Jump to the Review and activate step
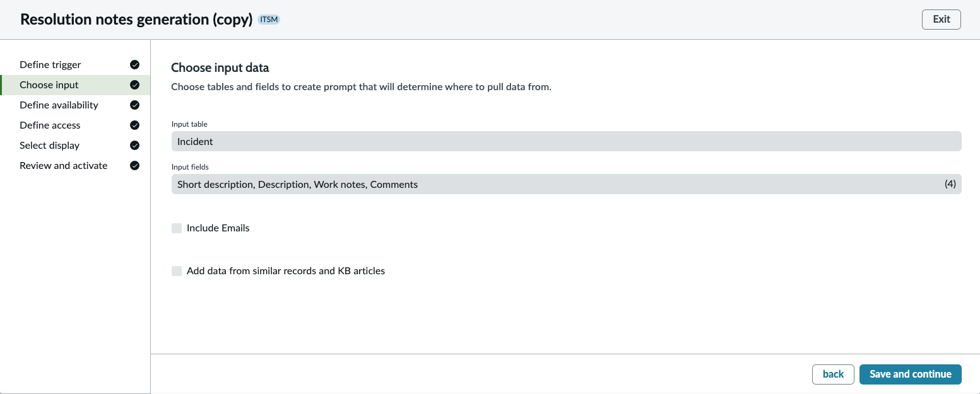The height and width of the screenshot is (394, 980). (75, 166)
